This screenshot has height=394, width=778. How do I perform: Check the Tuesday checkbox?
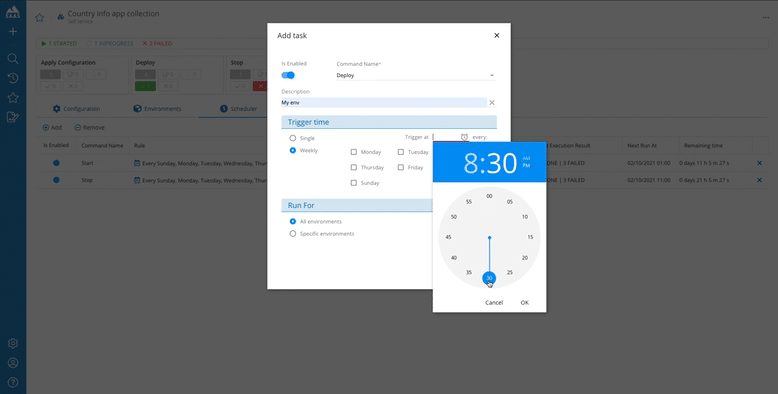(x=401, y=152)
